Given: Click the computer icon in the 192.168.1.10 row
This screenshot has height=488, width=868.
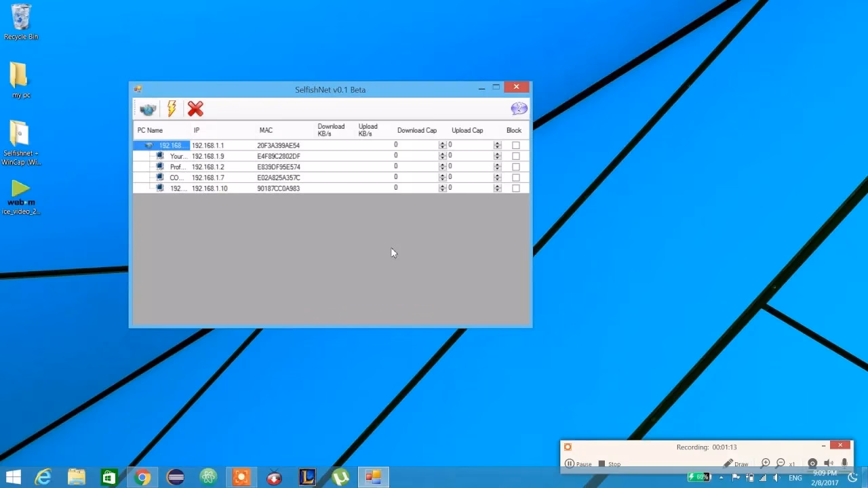Looking at the screenshot, I should tap(160, 188).
